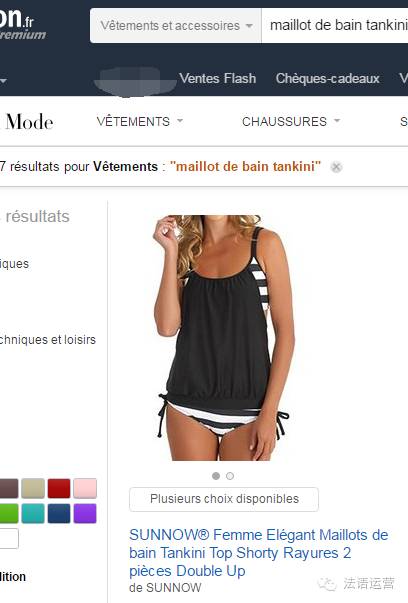The image size is (408, 603).
Task: Filter by purple color swatch
Action: (85, 513)
